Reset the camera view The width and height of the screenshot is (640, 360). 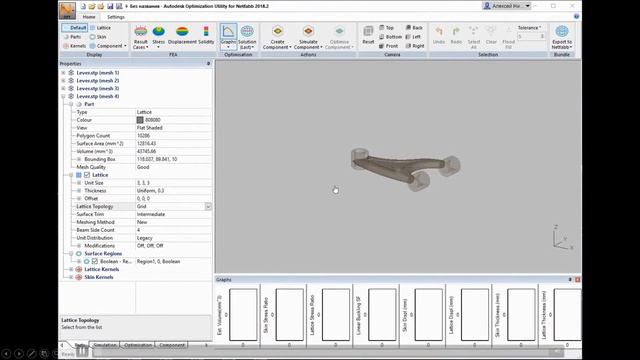368,35
